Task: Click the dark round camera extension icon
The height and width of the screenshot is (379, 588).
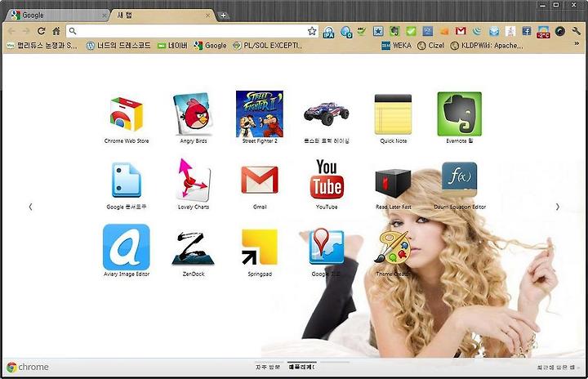Action: (x=560, y=32)
